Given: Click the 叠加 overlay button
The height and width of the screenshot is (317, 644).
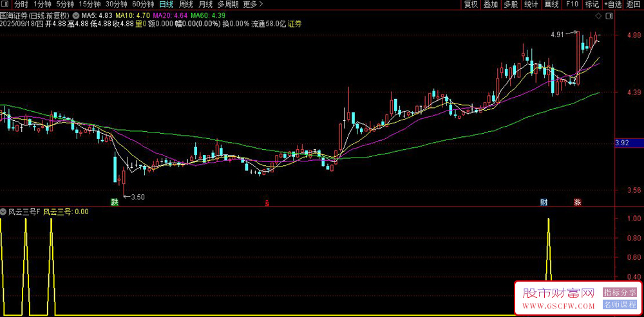Looking at the screenshot, I should point(491,5).
